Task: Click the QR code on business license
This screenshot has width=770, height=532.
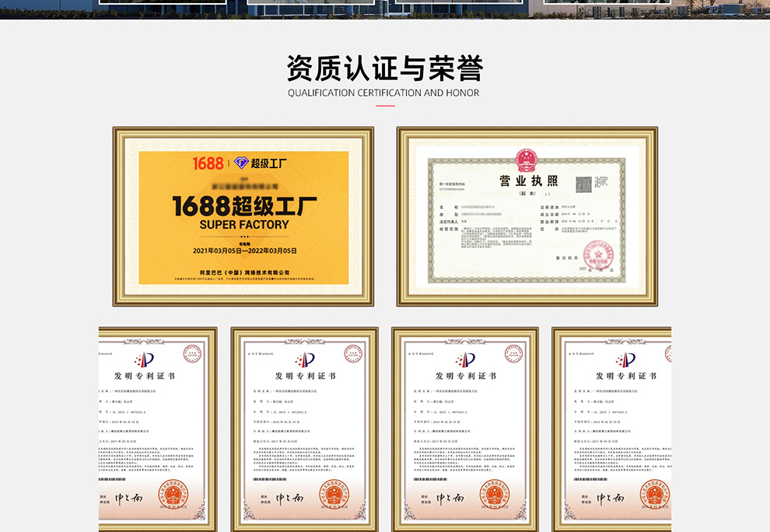Action: [583, 184]
